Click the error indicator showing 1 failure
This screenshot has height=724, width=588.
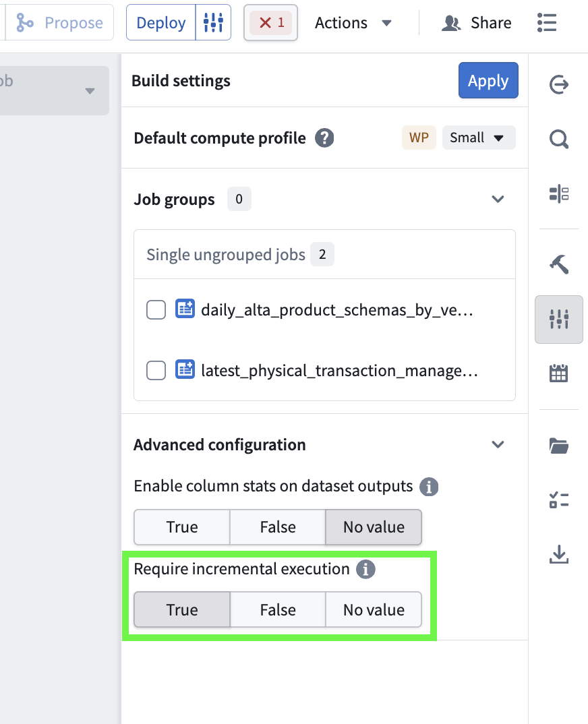[270, 22]
